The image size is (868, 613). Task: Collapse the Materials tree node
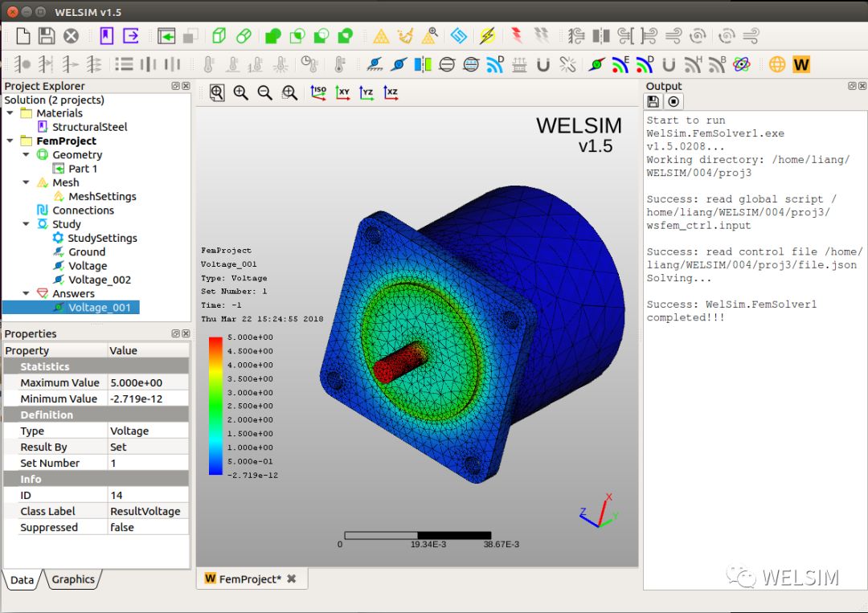tap(10, 112)
